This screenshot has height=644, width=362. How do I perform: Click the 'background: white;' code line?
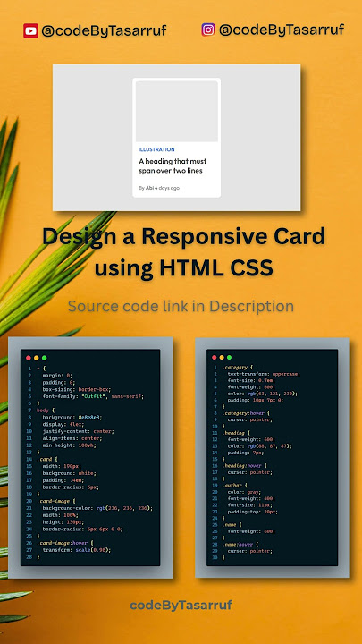coord(68,473)
